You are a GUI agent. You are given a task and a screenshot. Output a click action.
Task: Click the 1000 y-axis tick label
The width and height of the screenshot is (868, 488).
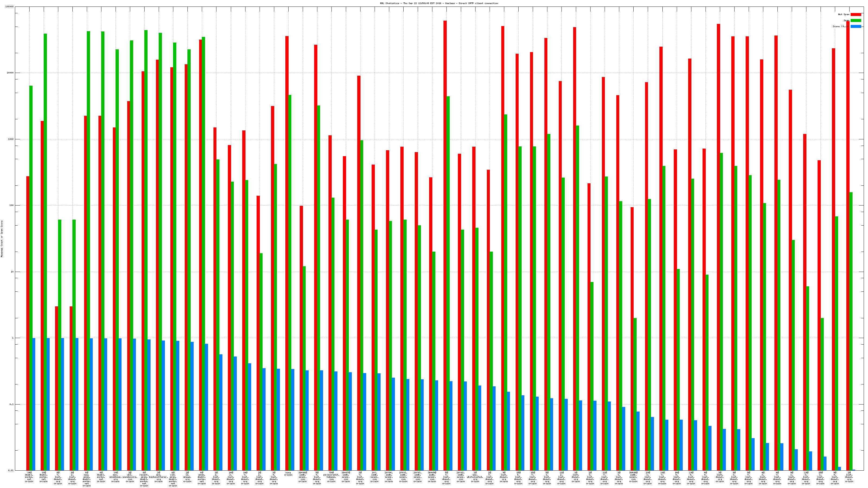(11, 139)
